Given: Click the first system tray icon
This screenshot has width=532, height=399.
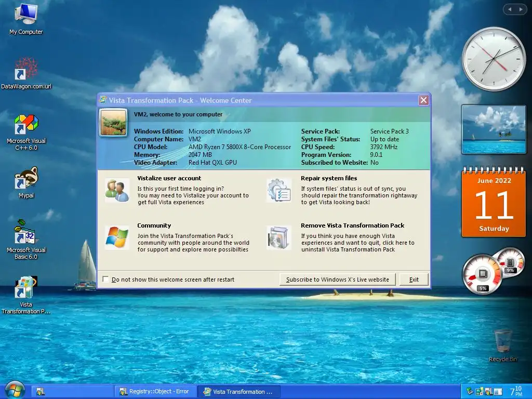Looking at the screenshot, I should click(x=470, y=392).
